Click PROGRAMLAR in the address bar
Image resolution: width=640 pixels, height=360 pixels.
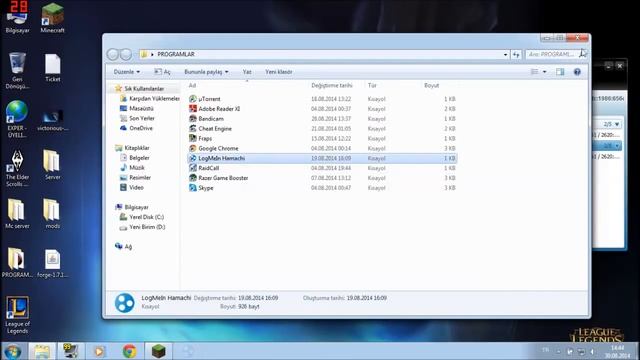176,54
